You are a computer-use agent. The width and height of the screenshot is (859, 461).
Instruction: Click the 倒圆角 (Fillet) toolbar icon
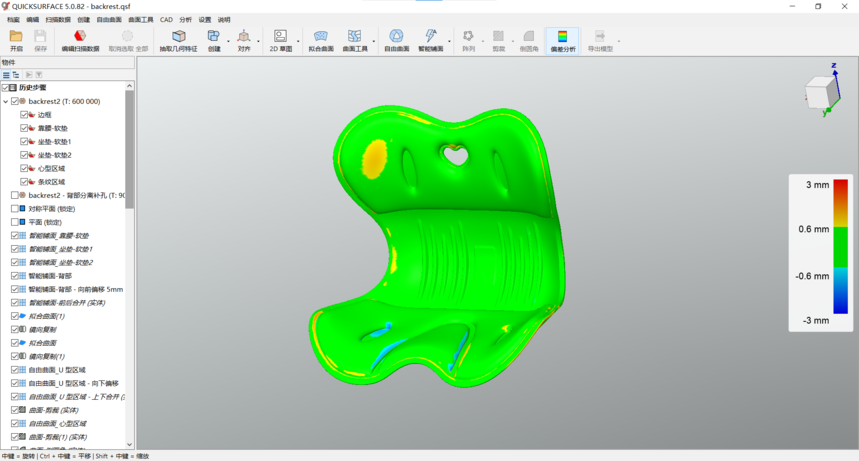coord(529,36)
